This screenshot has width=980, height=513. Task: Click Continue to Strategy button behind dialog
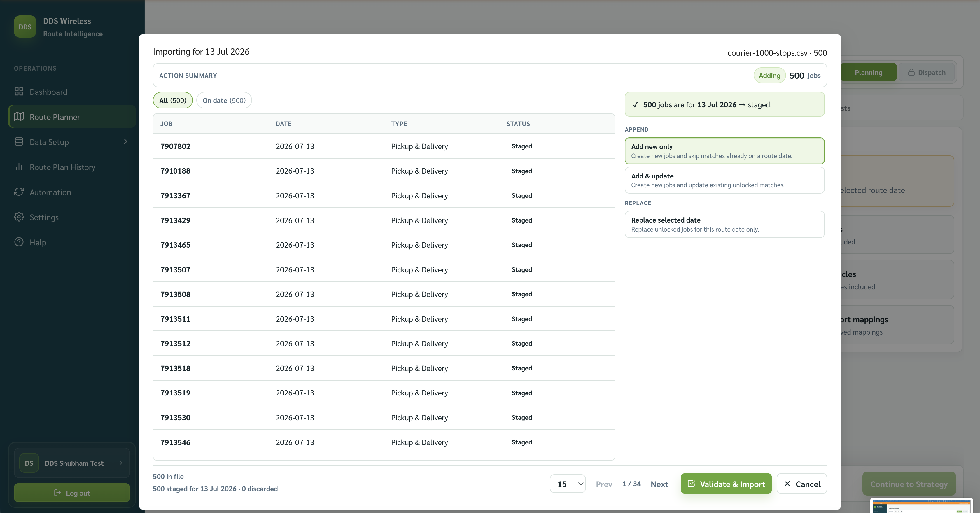point(909,484)
